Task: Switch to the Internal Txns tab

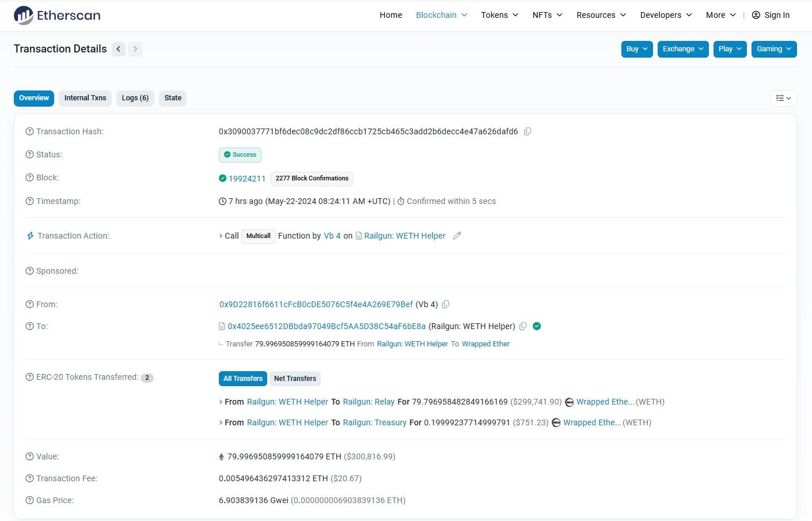Action: [85, 98]
